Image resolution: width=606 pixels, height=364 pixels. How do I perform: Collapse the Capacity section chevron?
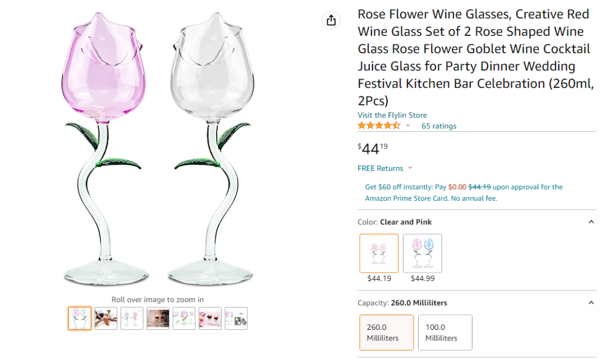(x=591, y=302)
